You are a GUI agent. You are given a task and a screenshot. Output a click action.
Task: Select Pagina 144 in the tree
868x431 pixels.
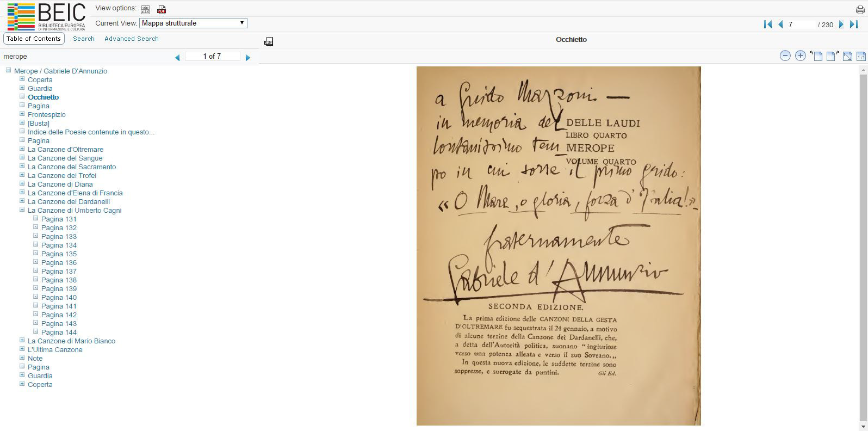pyautogui.click(x=59, y=332)
